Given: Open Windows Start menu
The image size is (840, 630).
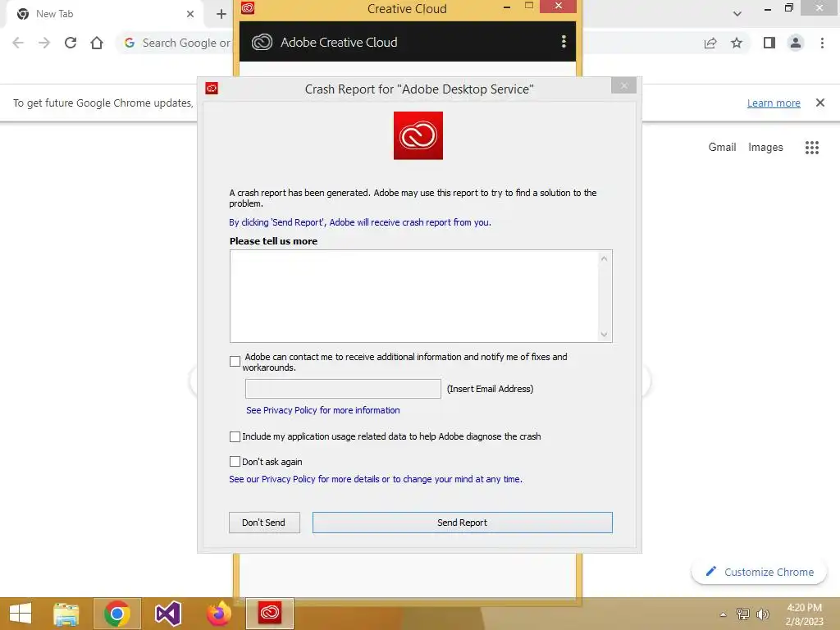Looking at the screenshot, I should click(21, 614).
